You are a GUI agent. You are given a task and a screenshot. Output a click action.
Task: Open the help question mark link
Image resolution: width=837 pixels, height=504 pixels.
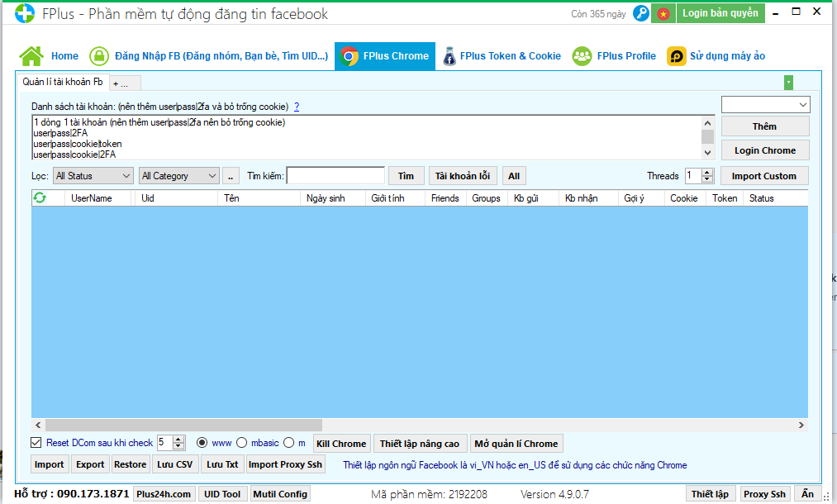pyautogui.click(x=297, y=107)
